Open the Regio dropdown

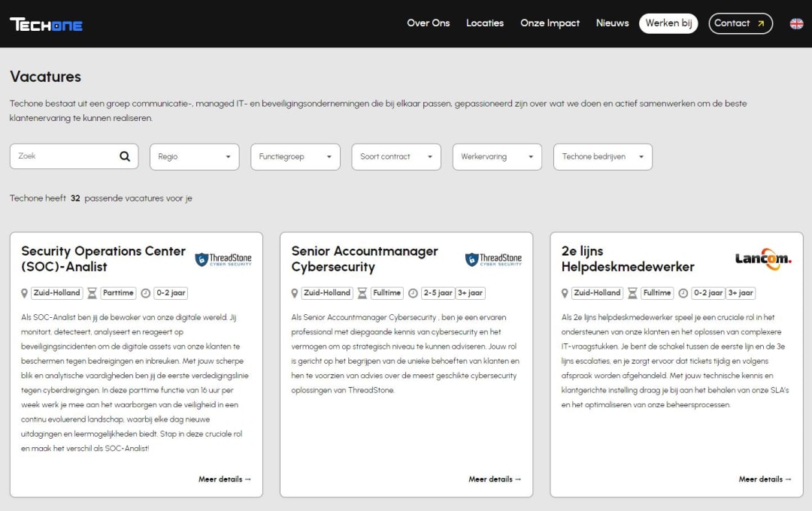click(194, 156)
